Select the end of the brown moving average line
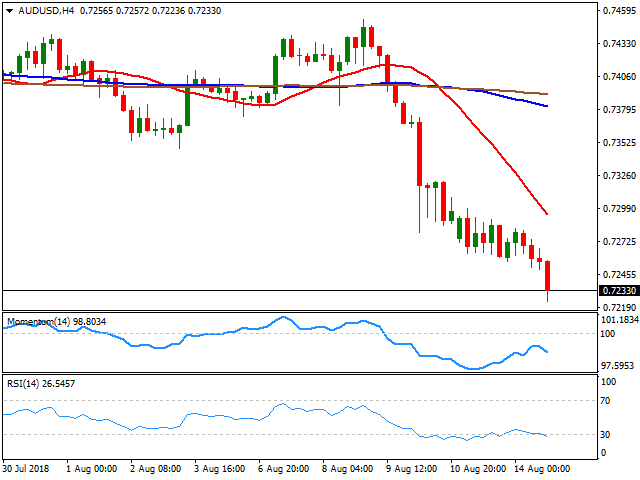The image size is (640, 480). coord(547,94)
